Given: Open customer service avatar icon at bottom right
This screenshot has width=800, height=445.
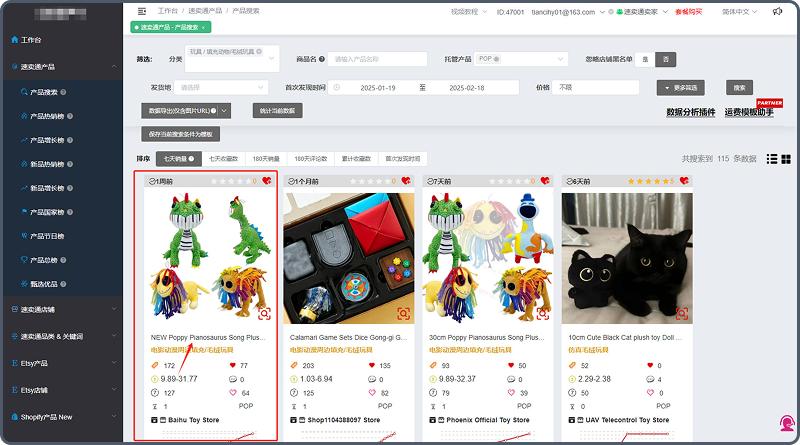Looking at the screenshot, I should click(787, 423).
